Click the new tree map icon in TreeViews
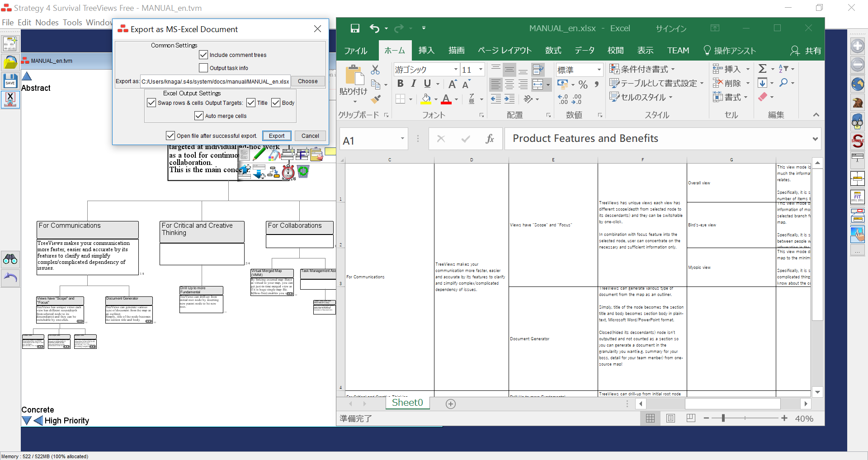Image resolution: width=868 pixels, height=460 pixels. click(x=10, y=44)
